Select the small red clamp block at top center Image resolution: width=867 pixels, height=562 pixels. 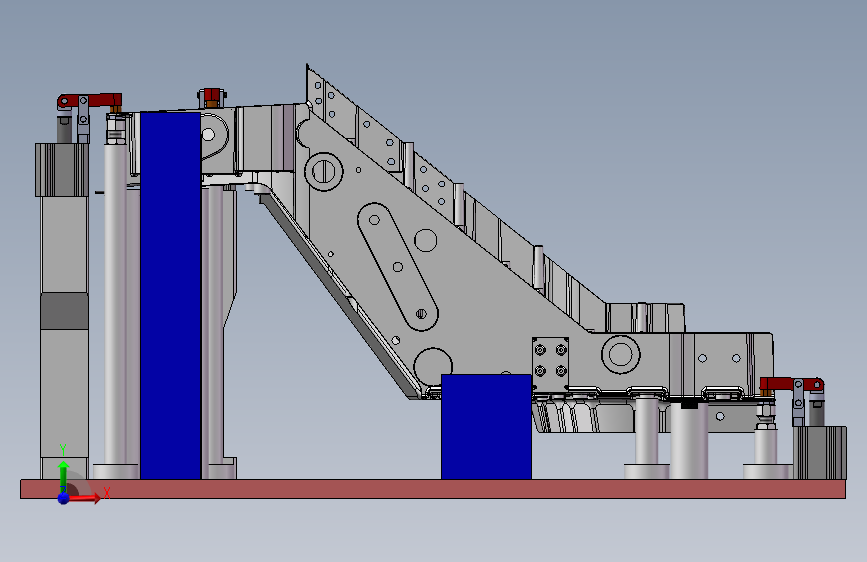tap(211, 96)
